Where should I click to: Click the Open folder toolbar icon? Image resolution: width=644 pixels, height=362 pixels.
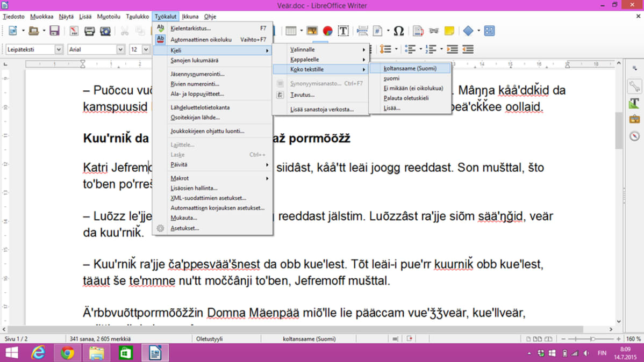(x=34, y=31)
